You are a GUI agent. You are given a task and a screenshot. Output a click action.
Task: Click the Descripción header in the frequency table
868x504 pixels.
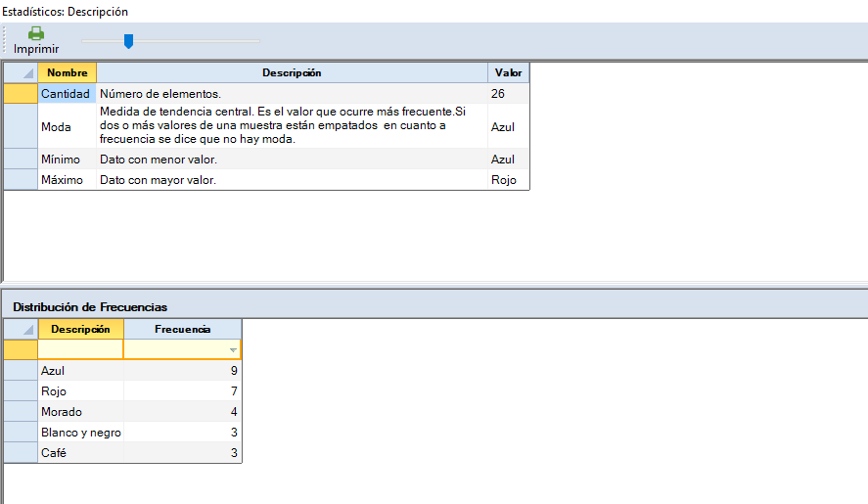pyautogui.click(x=80, y=329)
